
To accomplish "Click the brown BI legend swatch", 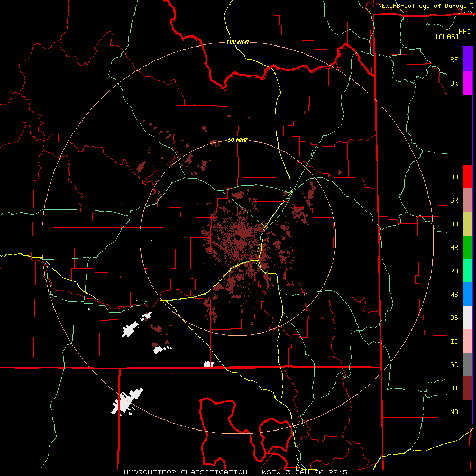I will [x=467, y=388].
